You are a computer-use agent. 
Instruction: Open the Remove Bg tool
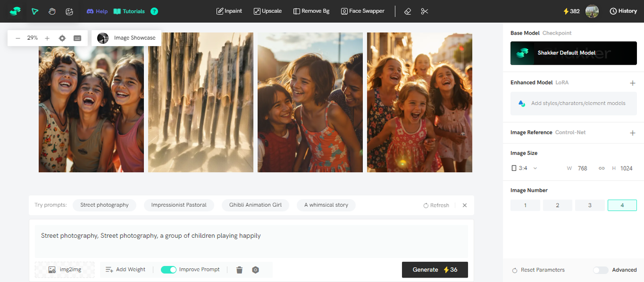tap(311, 11)
